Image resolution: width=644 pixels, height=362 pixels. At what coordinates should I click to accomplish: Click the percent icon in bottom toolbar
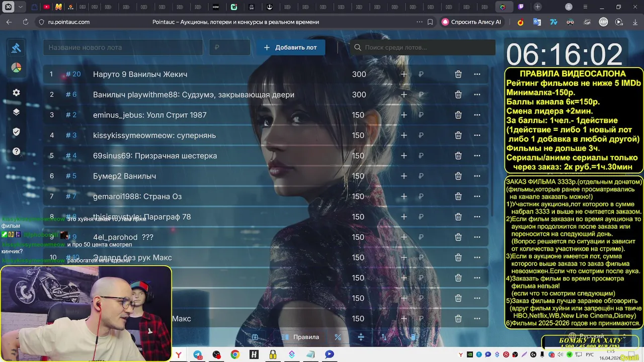pyautogui.click(x=338, y=337)
